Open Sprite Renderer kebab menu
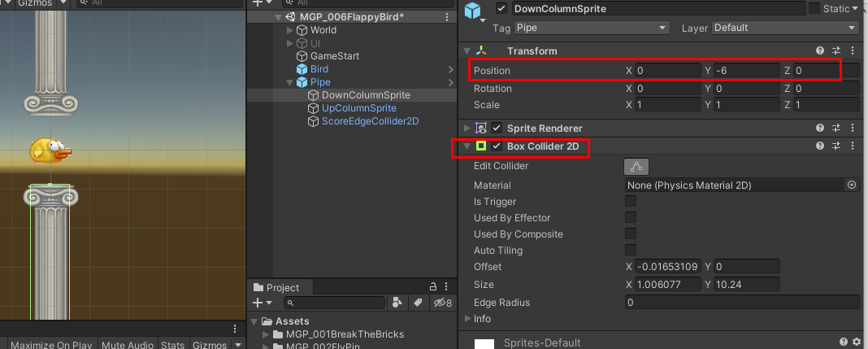Image resolution: width=868 pixels, height=349 pixels. [x=853, y=128]
